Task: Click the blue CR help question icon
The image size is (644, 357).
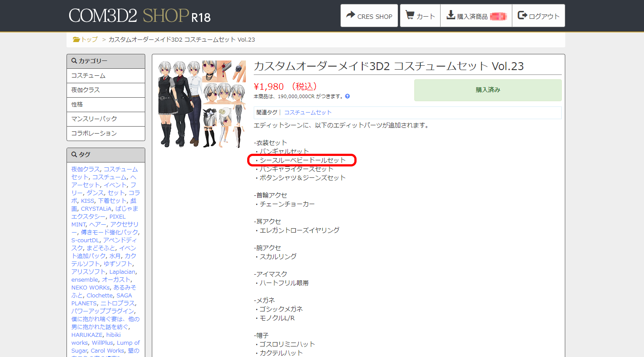Action: pos(347,96)
